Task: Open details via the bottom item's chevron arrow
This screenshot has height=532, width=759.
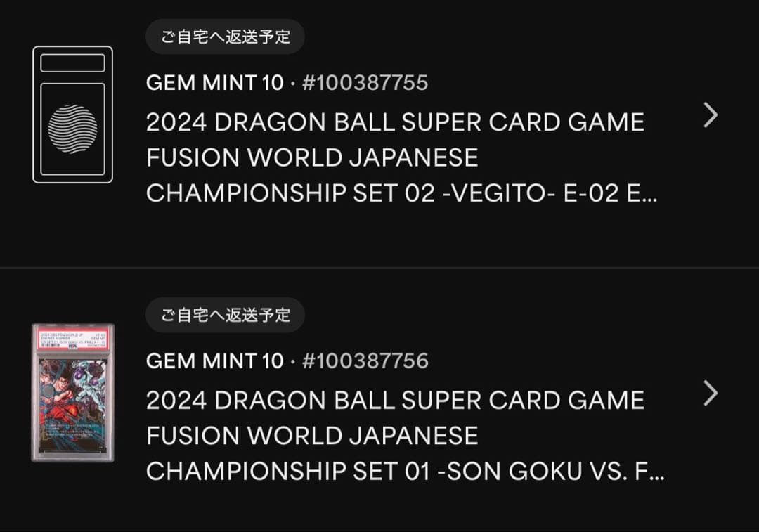Action: (711, 394)
